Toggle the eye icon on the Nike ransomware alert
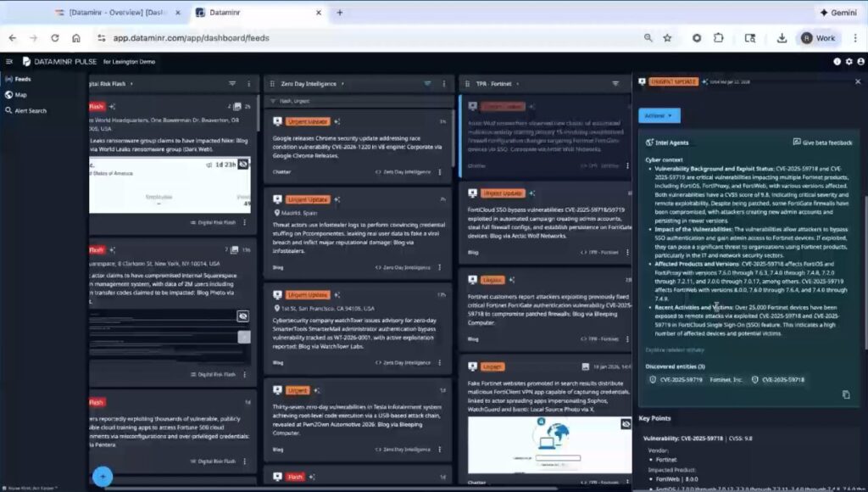868x492 pixels. pos(242,165)
